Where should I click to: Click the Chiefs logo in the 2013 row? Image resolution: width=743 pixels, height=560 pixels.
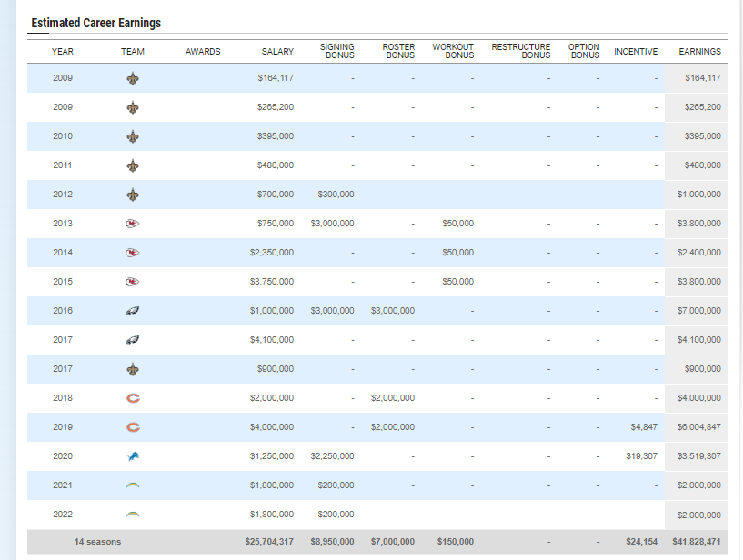[133, 224]
